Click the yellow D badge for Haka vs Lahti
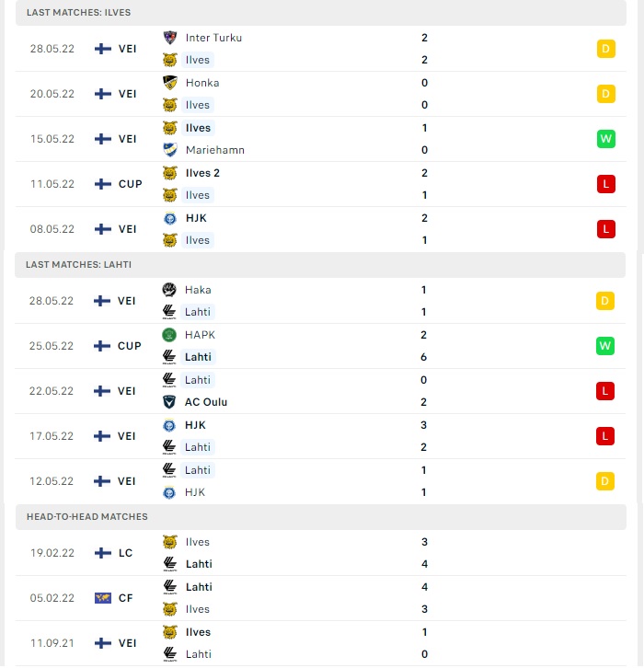The width and height of the screenshot is (644, 668). 604,301
